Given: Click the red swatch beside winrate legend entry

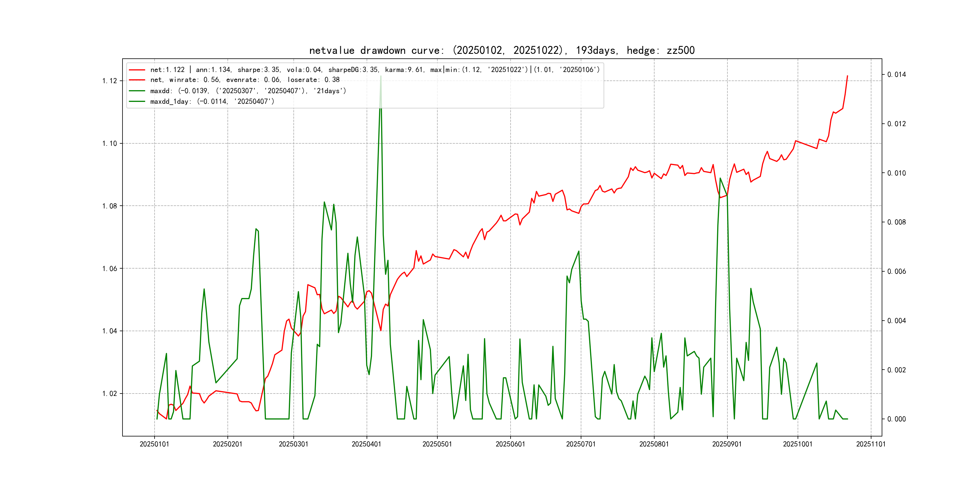Looking at the screenshot, I should point(137,80).
